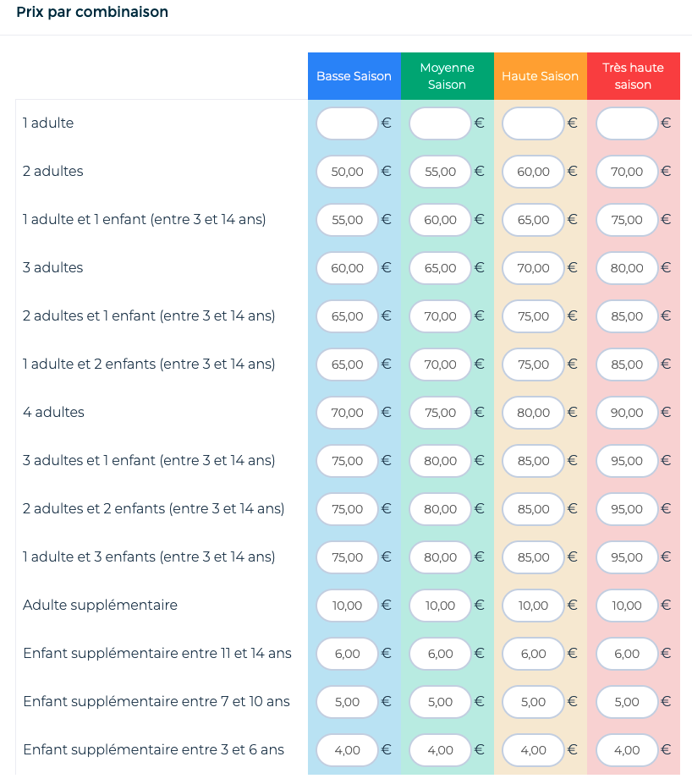692x784 pixels.
Task: Click the blue Basse Saison column header
Action: click(354, 76)
